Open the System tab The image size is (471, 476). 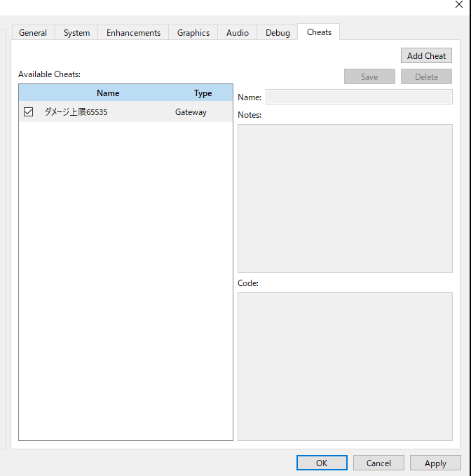coord(76,33)
